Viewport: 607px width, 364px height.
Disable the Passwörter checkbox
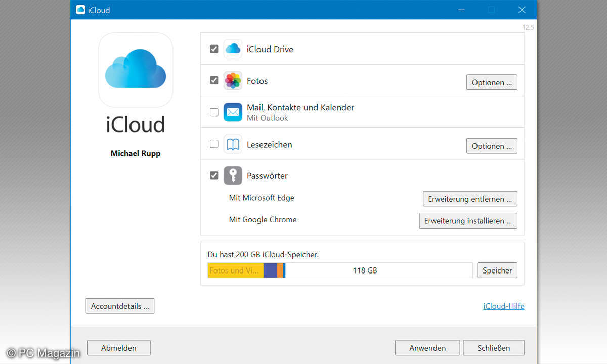(214, 175)
